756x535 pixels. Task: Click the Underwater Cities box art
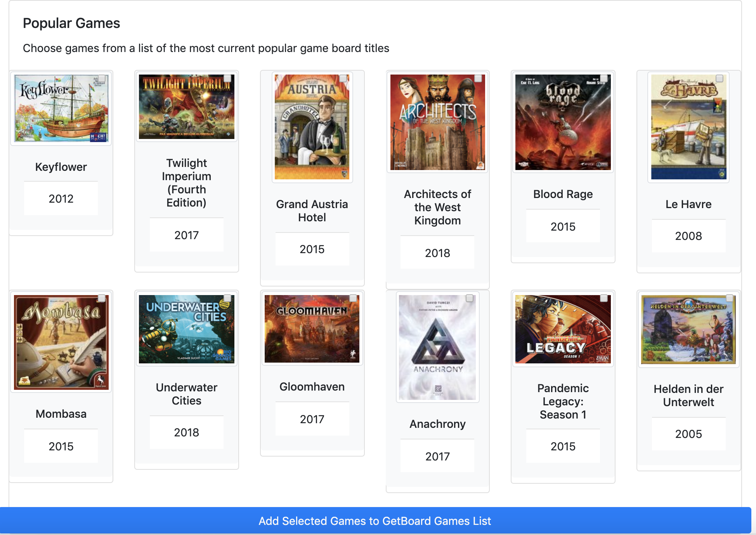[x=186, y=329]
